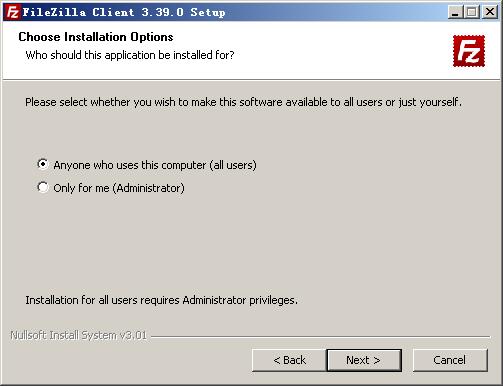
Task: Select the Only for me radio button
Action: point(43,187)
